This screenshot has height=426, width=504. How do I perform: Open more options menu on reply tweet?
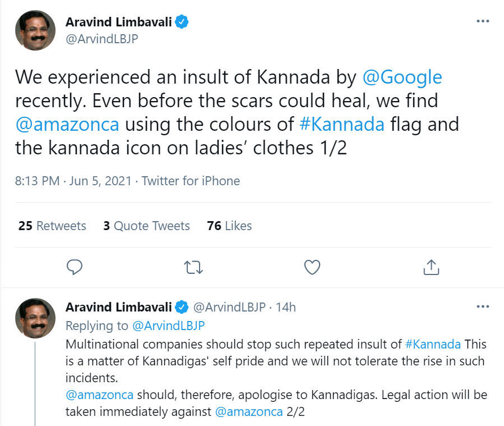[482, 306]
